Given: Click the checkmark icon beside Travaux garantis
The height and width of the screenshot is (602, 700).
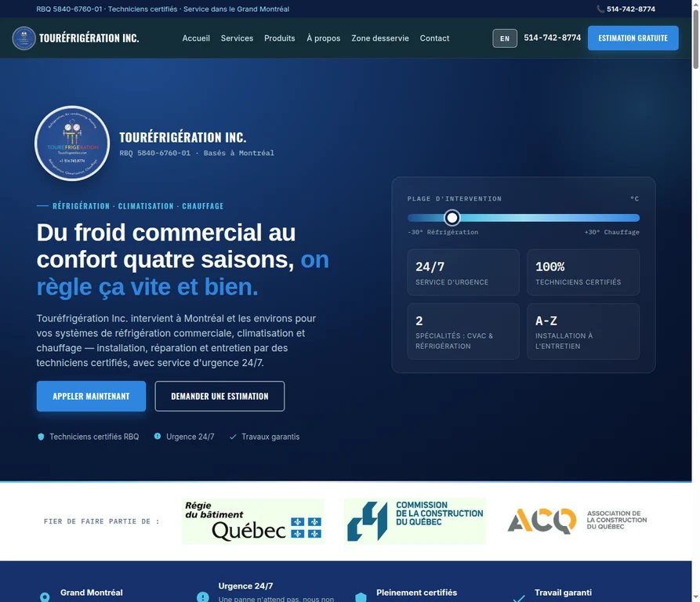Looking at the screenshot, I should pyautogui.click(x=233, y=437).
